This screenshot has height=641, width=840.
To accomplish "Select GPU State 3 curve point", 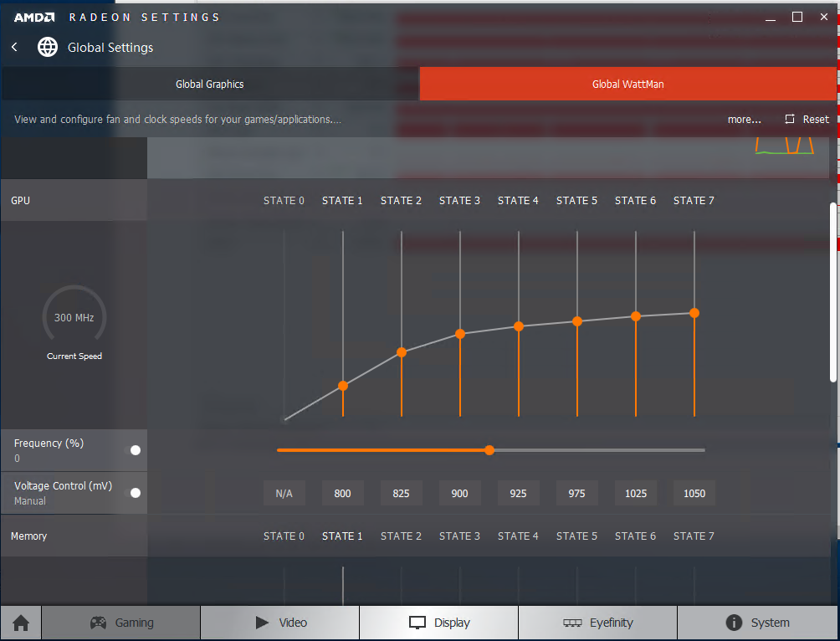I will (460, 334).
